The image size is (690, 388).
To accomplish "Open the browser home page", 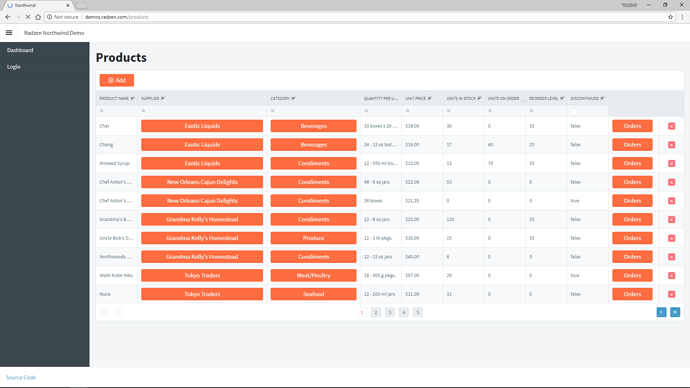I will click(x=38, y=17).
